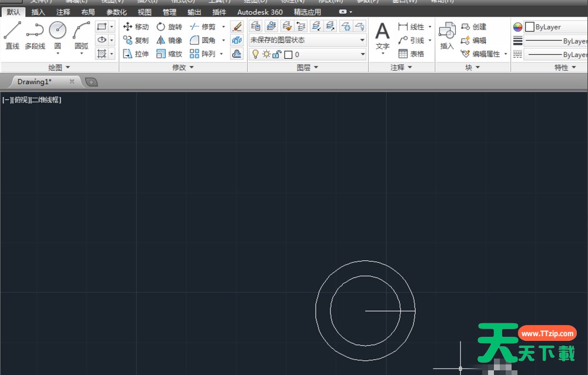Expand the 图层 panel

coord(308,68)
